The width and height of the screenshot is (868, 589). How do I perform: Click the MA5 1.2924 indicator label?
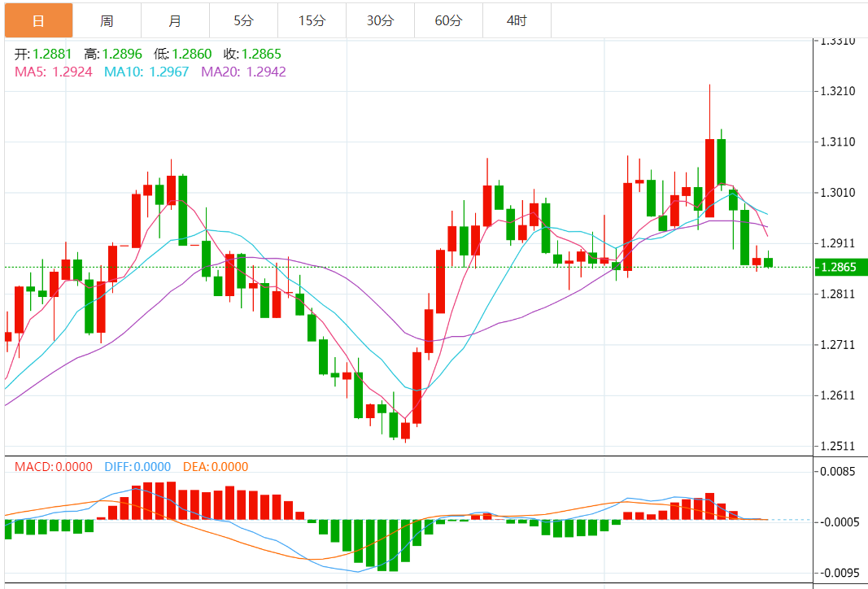(x=53, y=72)
